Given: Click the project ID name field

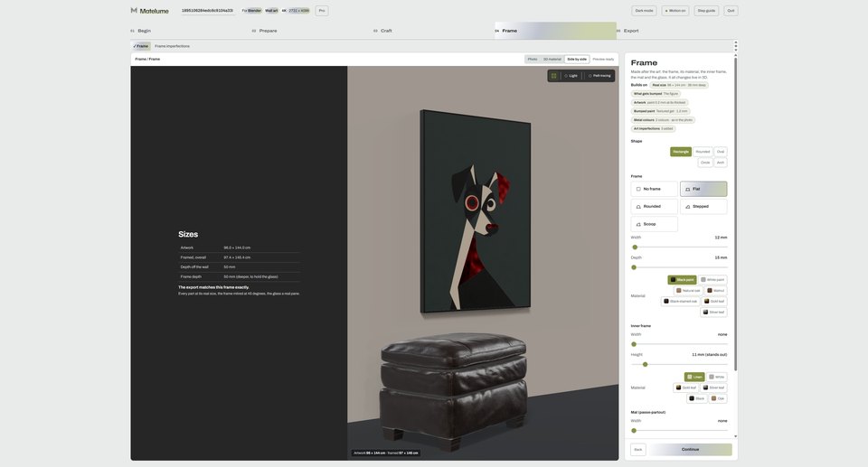Looking at the screenshot, I should pyautogui.click(x=208, y=11).
